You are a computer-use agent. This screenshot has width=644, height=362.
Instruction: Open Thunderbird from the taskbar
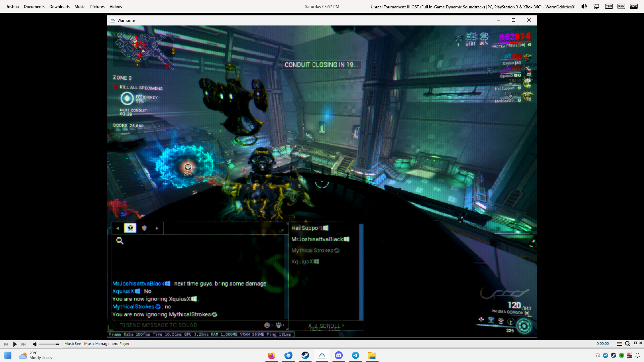click(x=288, y=355)
